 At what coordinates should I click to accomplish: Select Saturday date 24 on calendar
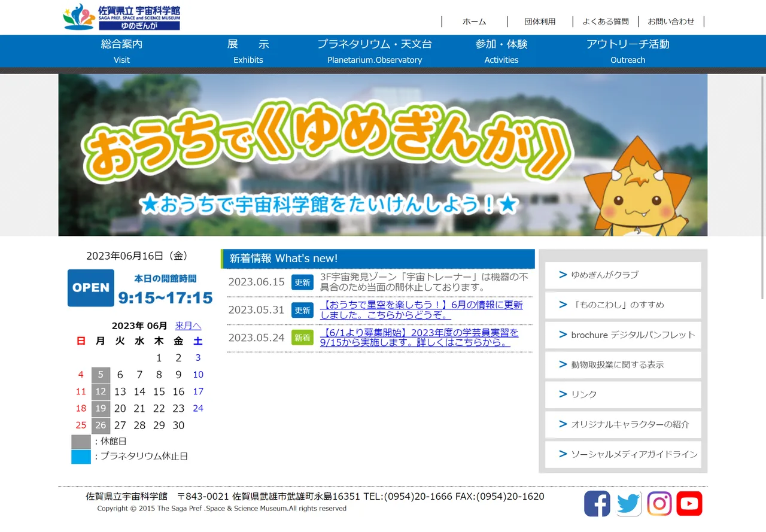(198, 409)
